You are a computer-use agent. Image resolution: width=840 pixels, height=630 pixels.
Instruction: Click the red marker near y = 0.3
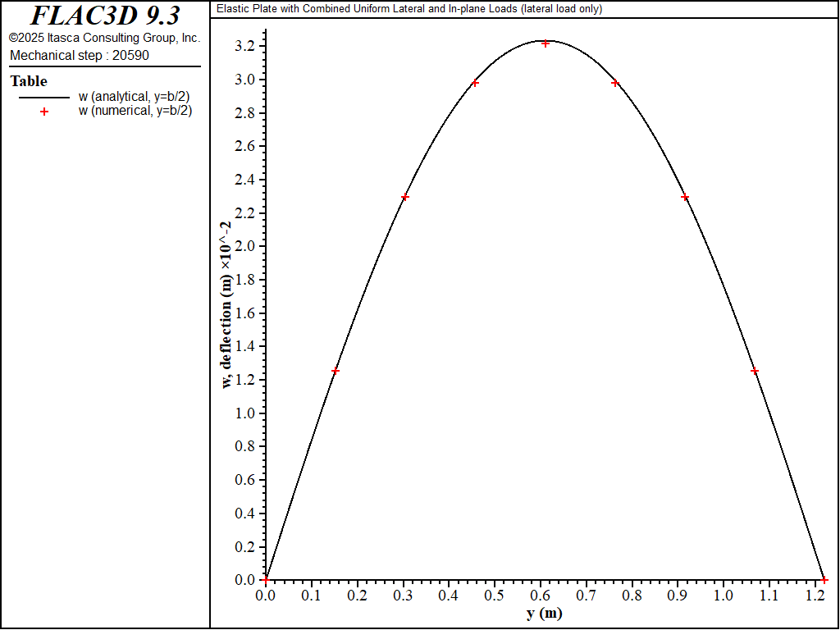(405, 198)
